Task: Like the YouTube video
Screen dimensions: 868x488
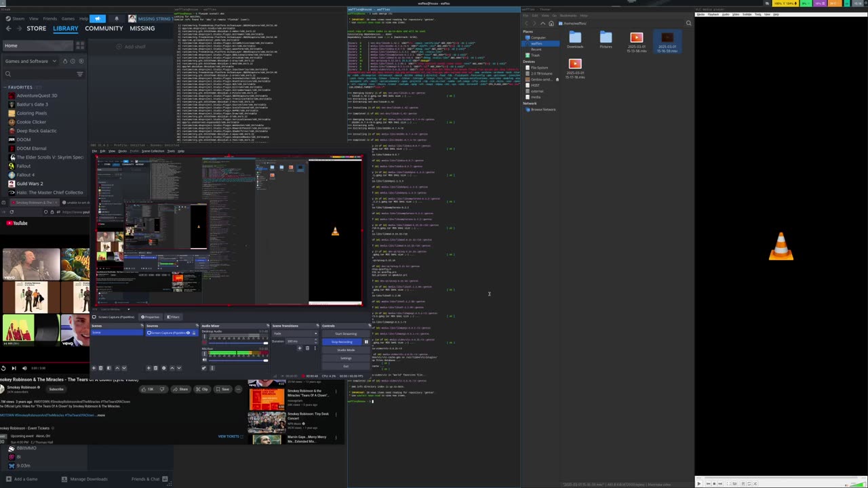Action: 148,389
